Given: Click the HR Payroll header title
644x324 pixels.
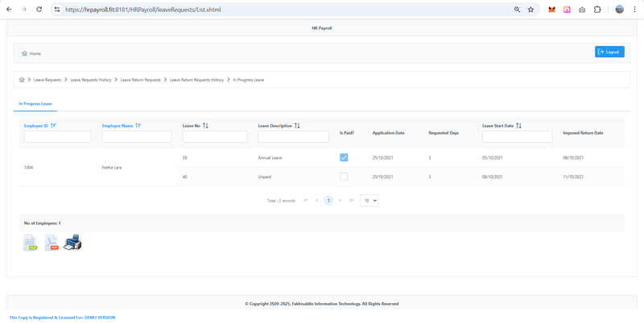Looking at the screenshot, I should 321,28.
